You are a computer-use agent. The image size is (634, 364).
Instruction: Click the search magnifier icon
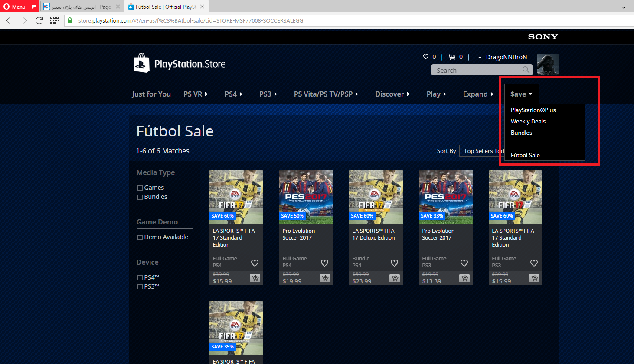[x=526, y=70]
